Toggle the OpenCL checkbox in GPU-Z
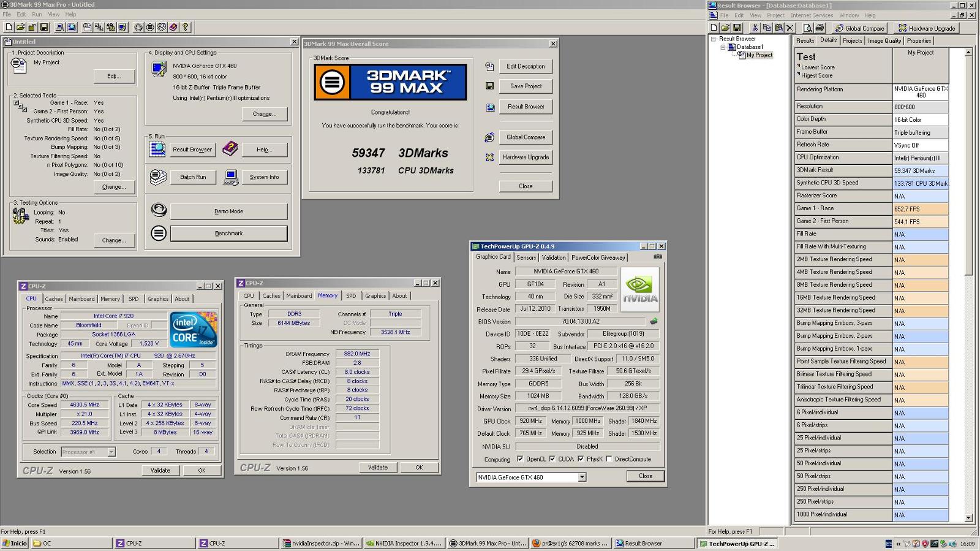Screen dimensions: 980x551 (x=520, y=459)
